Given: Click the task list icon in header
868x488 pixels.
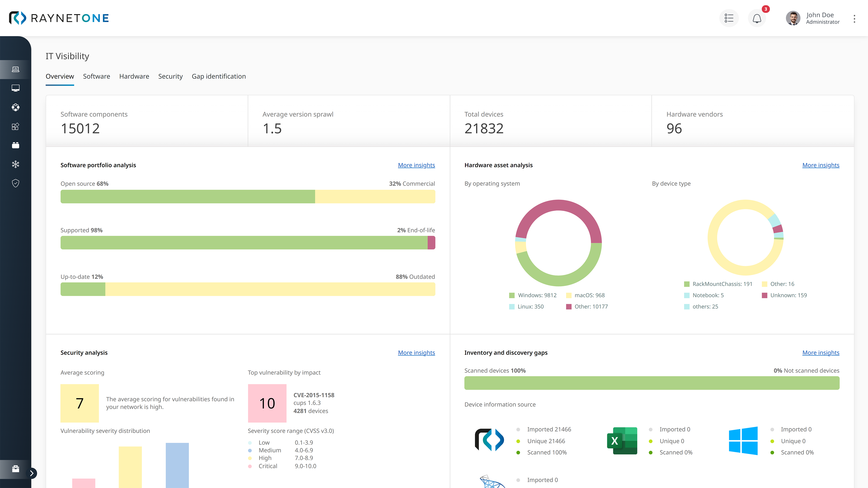Looking at the screenshot, I should pyautogui.click(x=729, y=18).
